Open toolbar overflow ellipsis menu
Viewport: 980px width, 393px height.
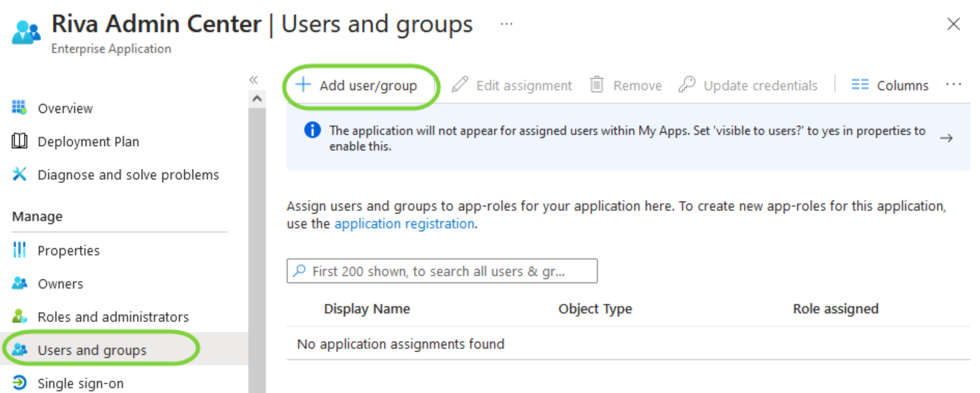click(x=954, y=84)
